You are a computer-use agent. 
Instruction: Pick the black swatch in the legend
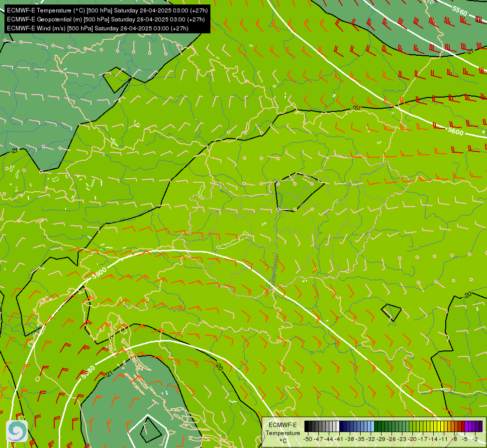pos(306,427)
